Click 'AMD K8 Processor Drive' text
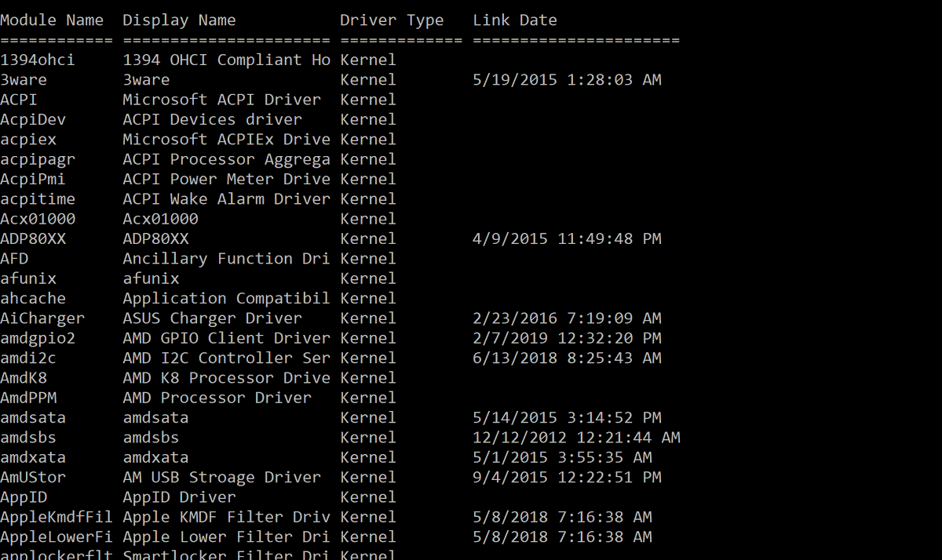Image resolution: width=942 pixels, height=560 pixels. pyautogui.click(x=226, y=378)
